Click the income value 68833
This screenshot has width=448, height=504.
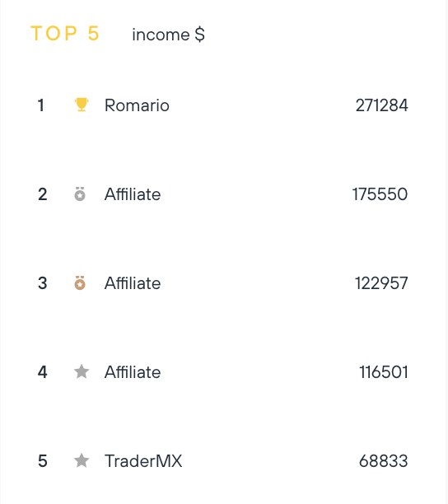click(x=384, y=461)
